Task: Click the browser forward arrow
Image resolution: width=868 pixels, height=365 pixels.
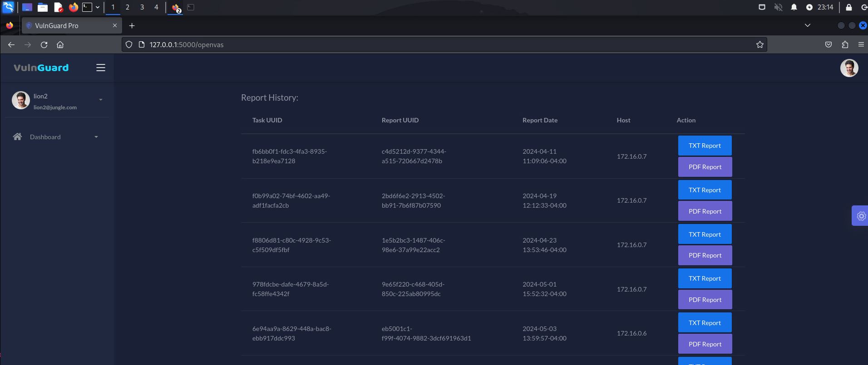Action: pos(28,44)
